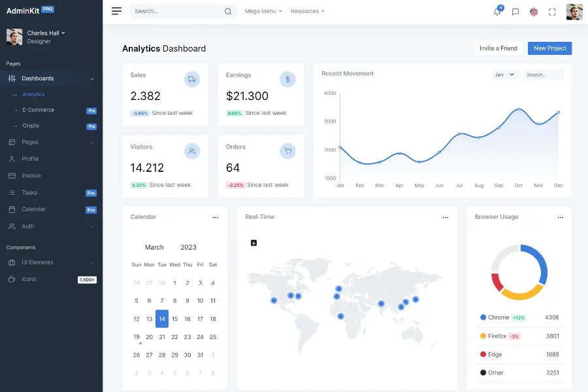Click the US flag language icon
588x392 pixels.
pos(534,12)
